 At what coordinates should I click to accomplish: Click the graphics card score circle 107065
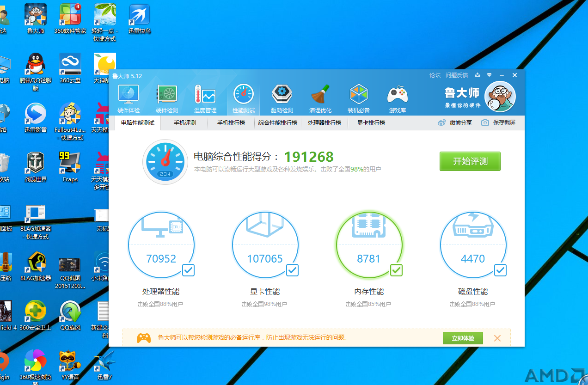coord(265,245)
